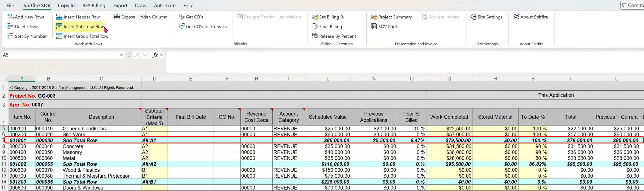
Task: Click the select-all corner of the grid
Action: point(4,79)
